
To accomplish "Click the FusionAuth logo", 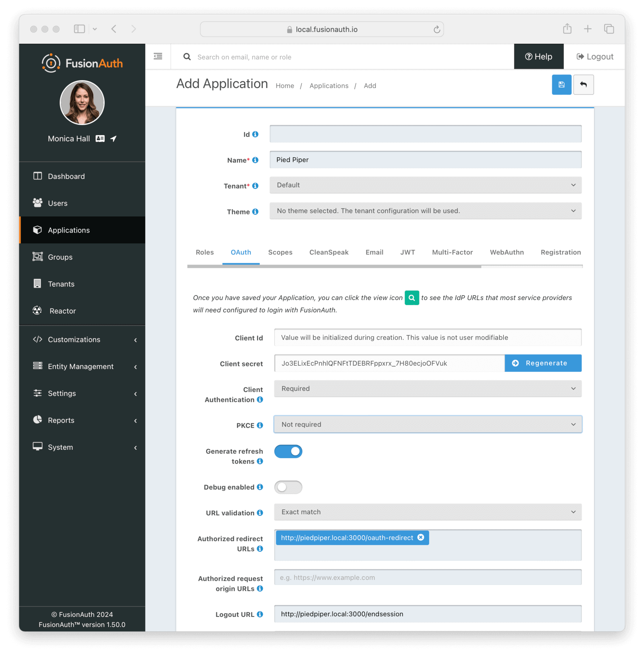I will [x=82, y=63].
